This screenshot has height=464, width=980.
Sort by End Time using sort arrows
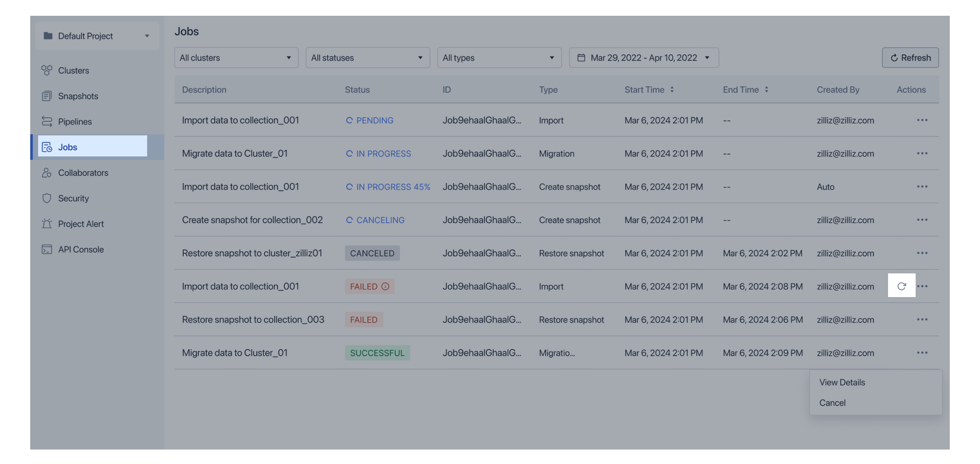766,89
